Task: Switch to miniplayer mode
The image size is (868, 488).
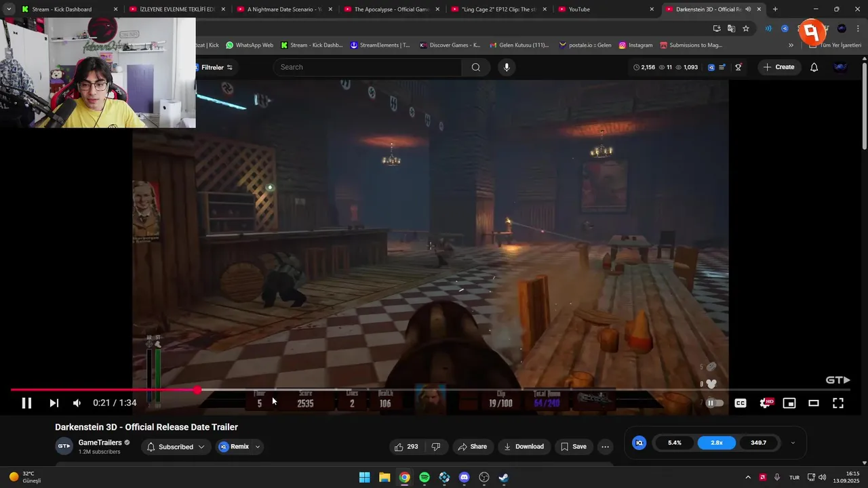Action: pos(789,403)
